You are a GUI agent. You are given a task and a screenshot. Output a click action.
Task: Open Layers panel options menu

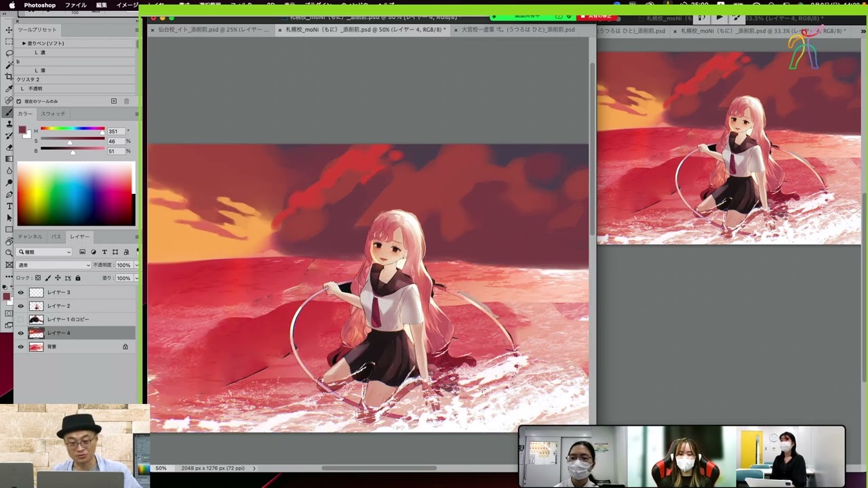136,237
